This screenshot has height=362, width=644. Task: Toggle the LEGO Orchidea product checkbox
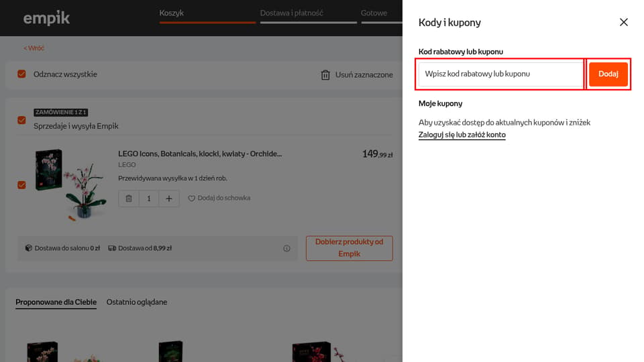pos(21,185)
